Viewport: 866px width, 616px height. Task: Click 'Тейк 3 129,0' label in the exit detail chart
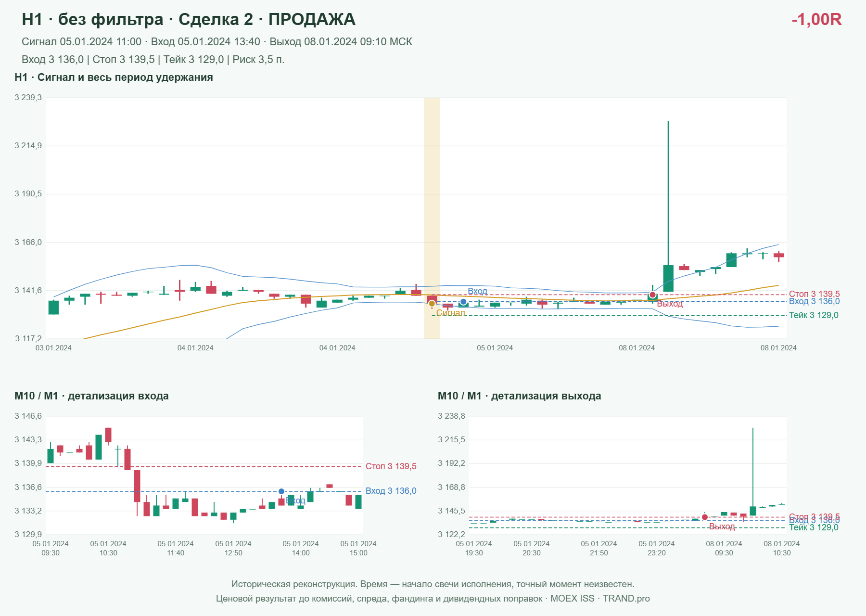pyautogui.click(x=814, y=528)
